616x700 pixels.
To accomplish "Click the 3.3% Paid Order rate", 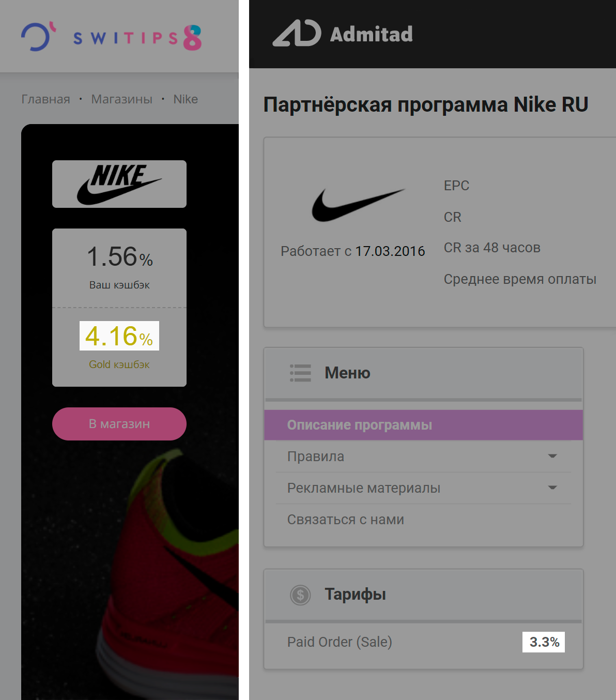I will (544, 642).
